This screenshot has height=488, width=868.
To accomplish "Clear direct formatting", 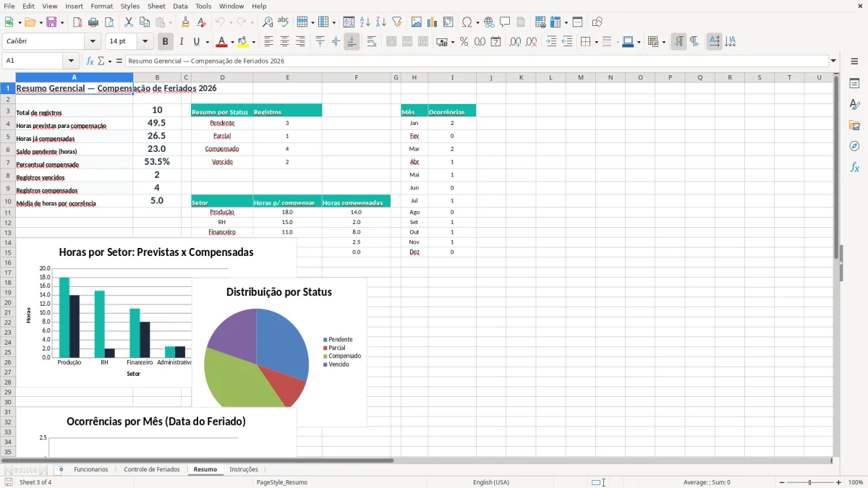I will pos(202,22).
